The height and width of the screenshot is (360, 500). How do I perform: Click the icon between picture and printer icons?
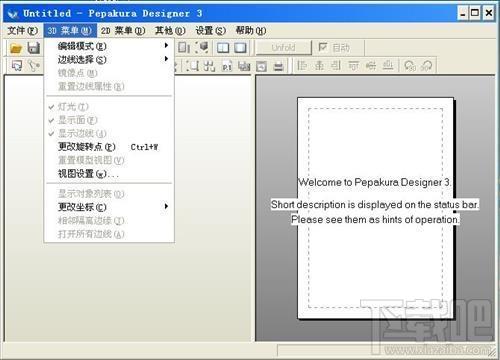(x=261, y=66)
